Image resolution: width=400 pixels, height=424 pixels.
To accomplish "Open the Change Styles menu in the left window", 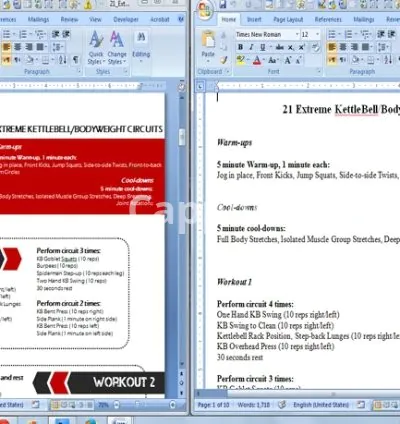I will (x=117, y=48).
